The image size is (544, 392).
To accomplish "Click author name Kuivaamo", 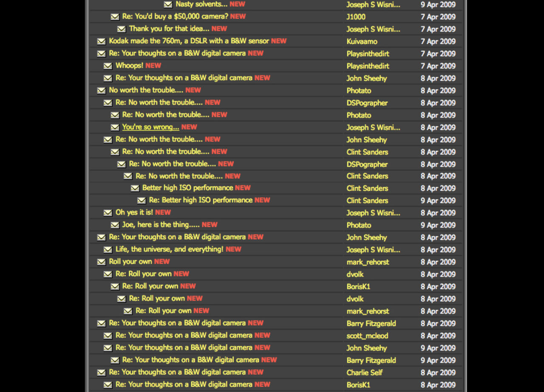I will [362, 42].
